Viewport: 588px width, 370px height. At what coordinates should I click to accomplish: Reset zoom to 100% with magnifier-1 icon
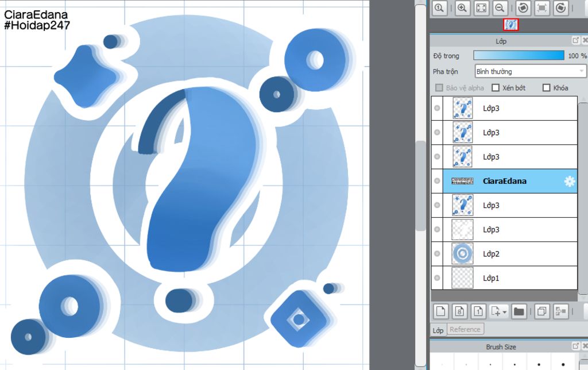point(439,7)
